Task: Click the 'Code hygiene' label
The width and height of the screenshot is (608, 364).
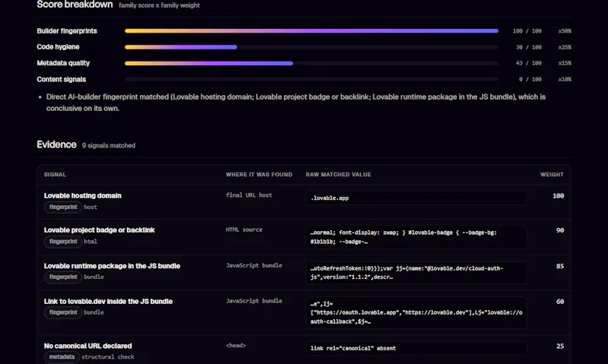Action: click(58, 47)
